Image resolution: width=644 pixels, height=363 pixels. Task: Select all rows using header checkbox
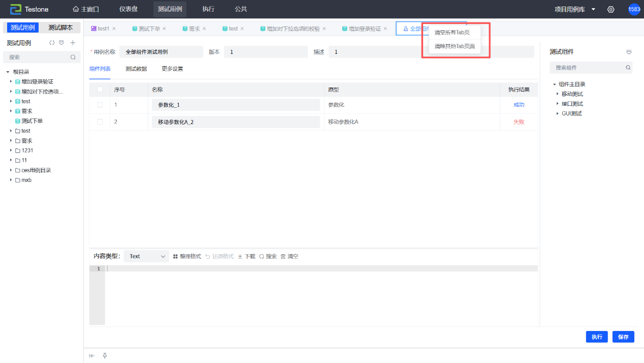point(100,89)
